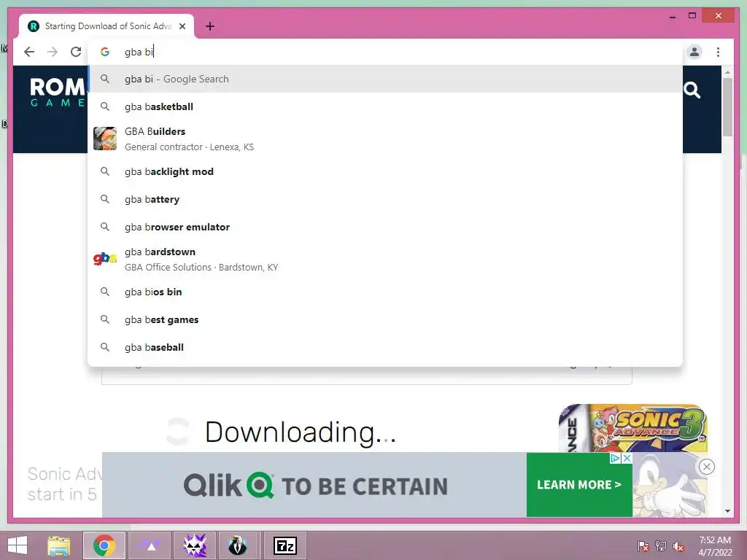747x560 pixels.
Task: Click the vertical scrollbar thumb
Action: [x=727, y=107]
